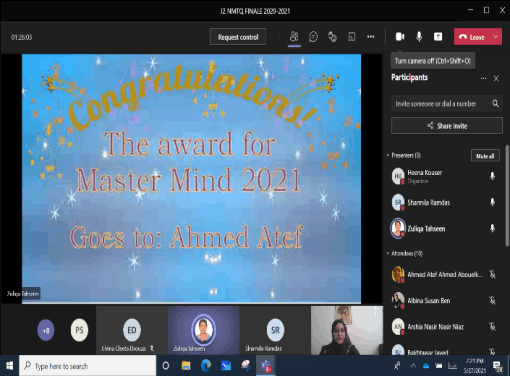Viewport: 510px width, 376px height.
Task: Mute Zuliqa Tahseen's microphone icon
Action: click(492, 228)
